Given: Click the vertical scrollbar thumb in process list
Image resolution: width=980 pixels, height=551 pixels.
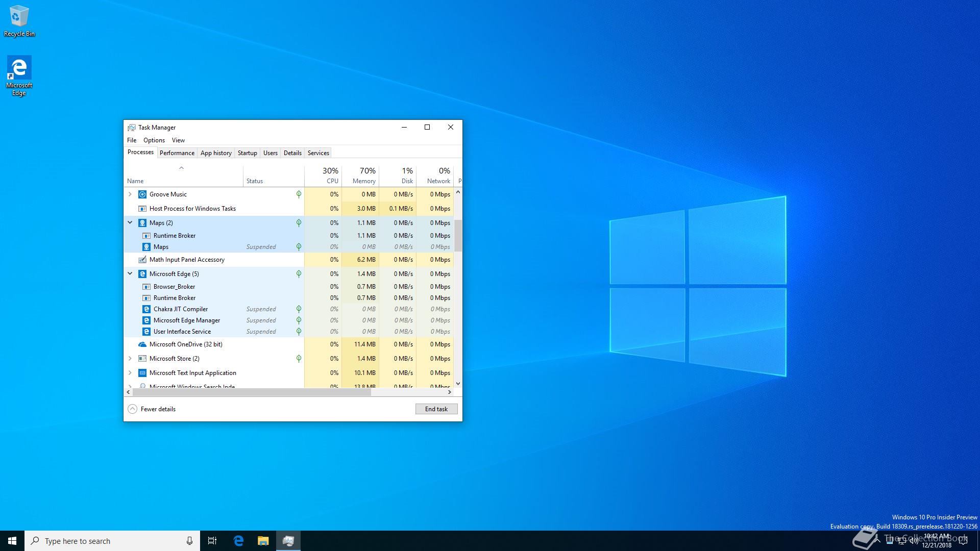Looking at the screenshot, I should click(458, 236).
